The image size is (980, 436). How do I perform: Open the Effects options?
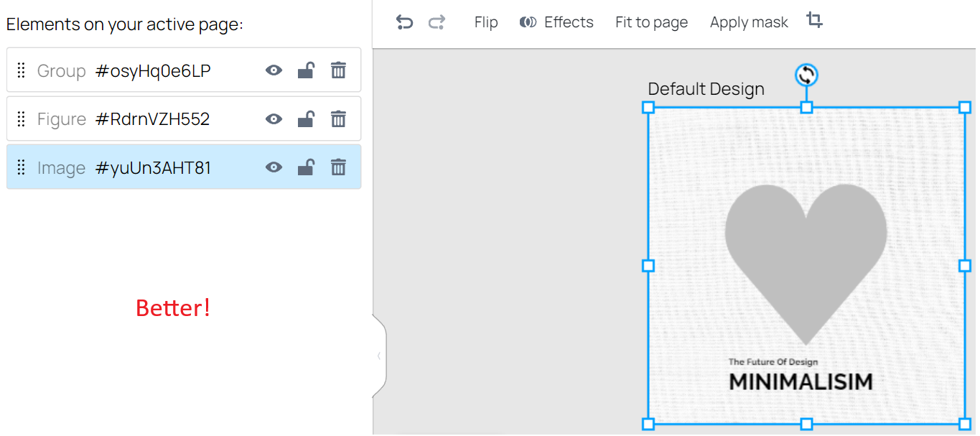coord(557,22)
